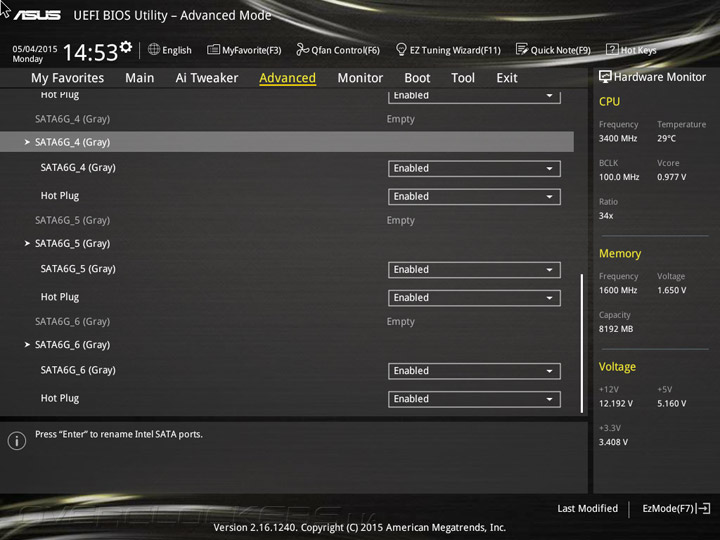This screenshot has height=540, width=720.
Task: View Last Modified settings
Action: coord(587,508)
